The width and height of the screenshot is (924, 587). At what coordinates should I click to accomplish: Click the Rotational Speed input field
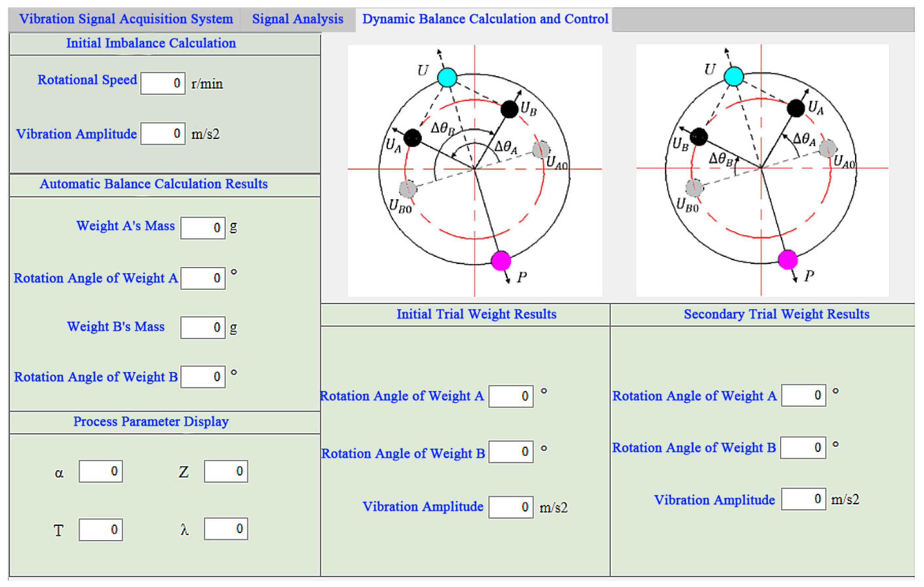coord(163,83)
